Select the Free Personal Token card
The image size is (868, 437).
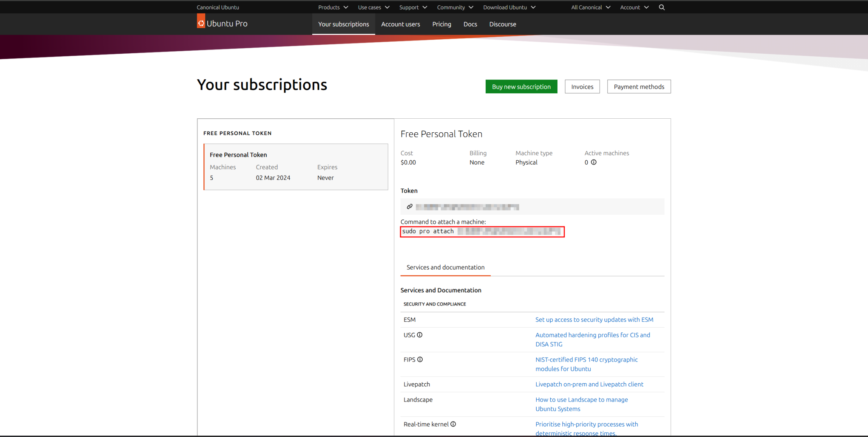pyautogui.click(x=296, y=167)
